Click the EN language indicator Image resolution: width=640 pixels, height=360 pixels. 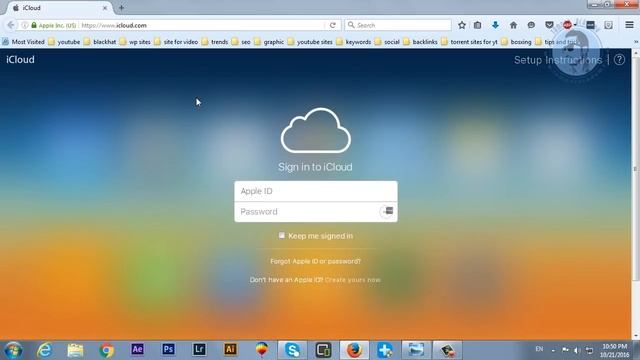point(539,349)
